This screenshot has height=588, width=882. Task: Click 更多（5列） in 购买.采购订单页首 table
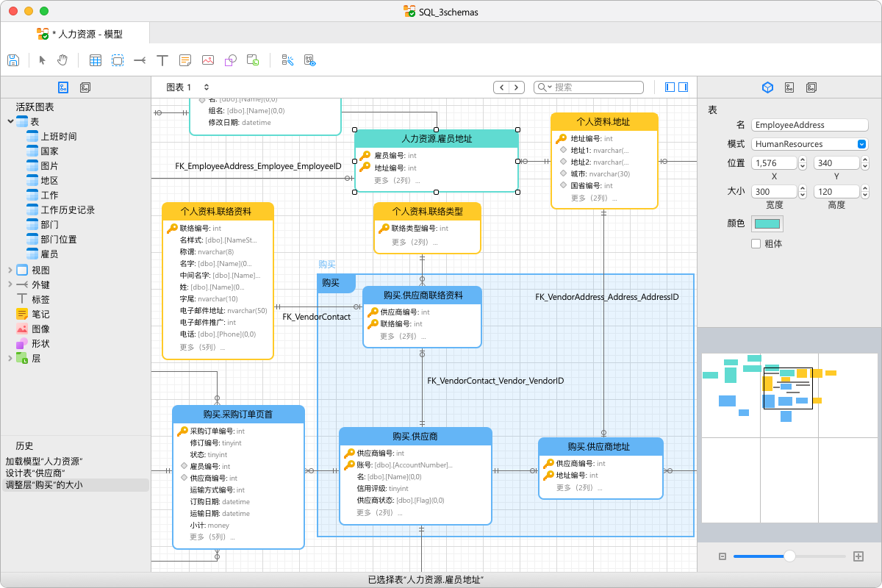pos(212,537)
